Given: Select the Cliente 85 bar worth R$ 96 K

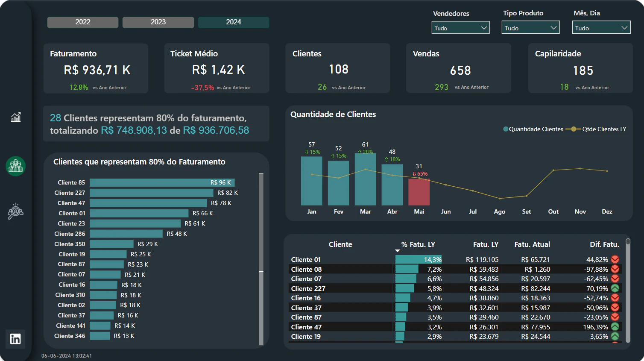Looking at the screenshot, I should click(162, 182).
